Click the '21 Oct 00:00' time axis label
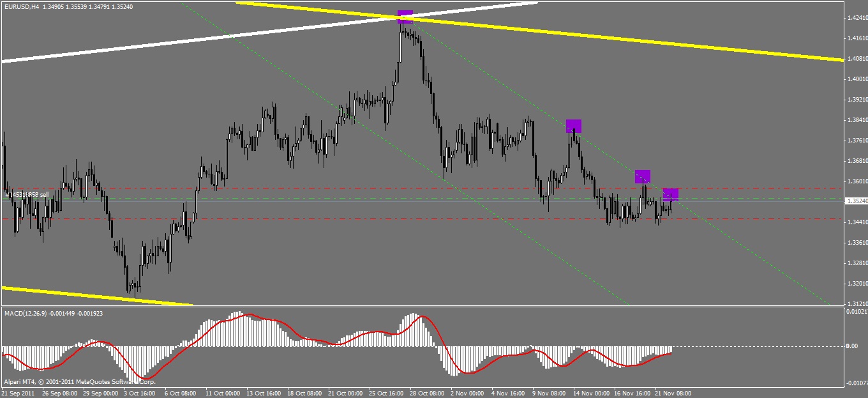The image size is (868, 398). pos(345,393)
